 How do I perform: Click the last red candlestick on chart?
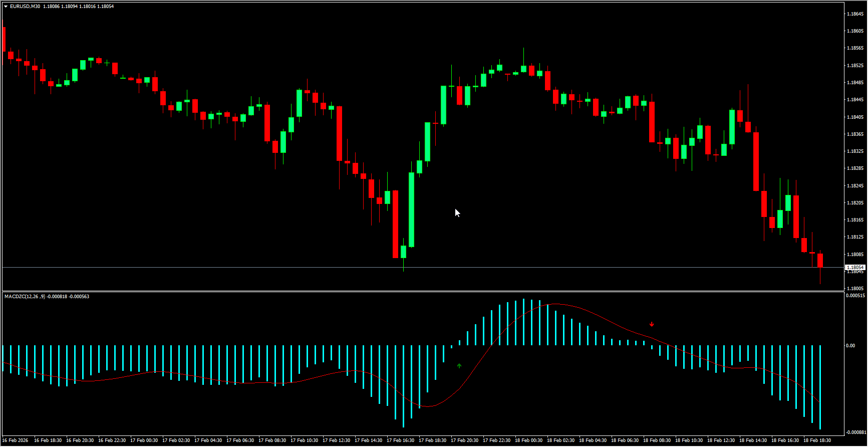(820, 260)
